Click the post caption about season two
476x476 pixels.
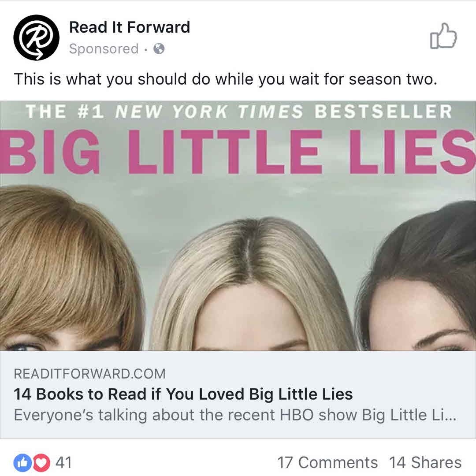(x=226, y=79)
